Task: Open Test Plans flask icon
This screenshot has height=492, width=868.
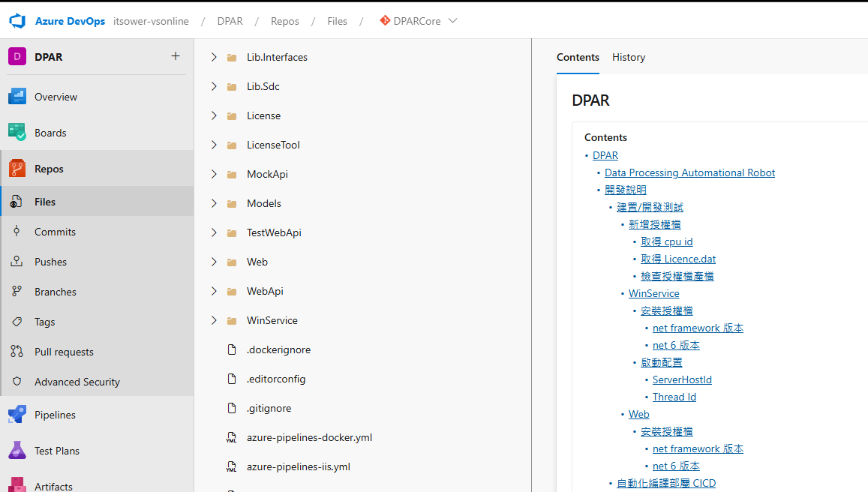Action: [17, 451]
